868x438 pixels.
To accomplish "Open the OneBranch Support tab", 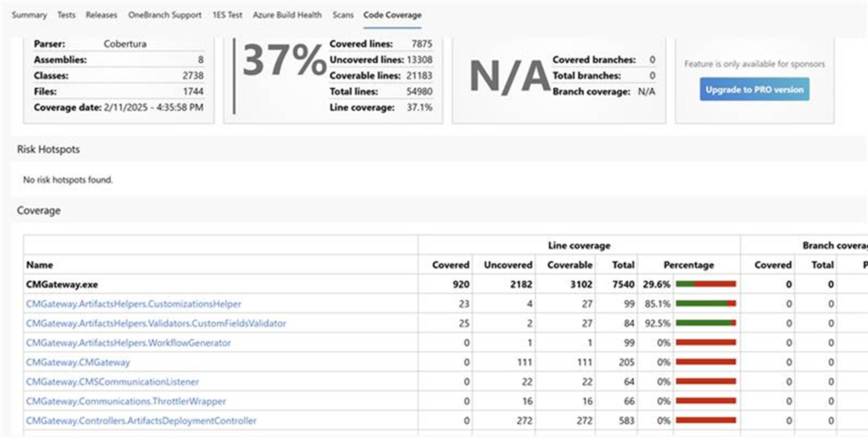I will (165, 15).
